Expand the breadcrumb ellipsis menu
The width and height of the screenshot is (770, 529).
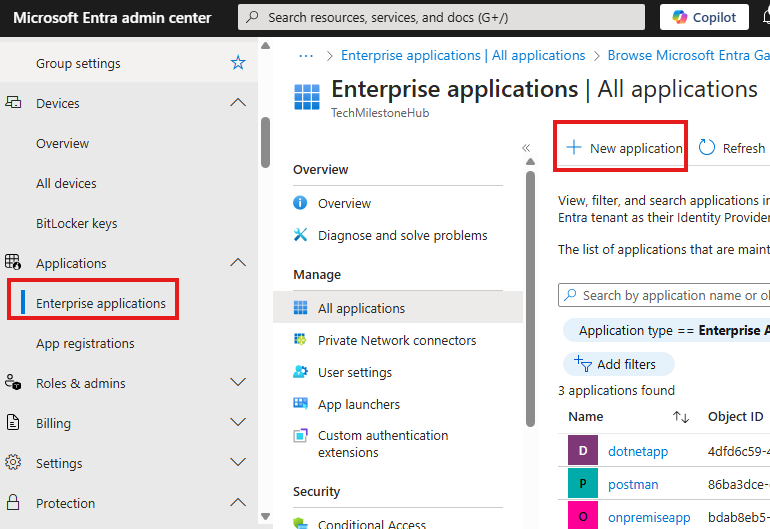[306, 56]
